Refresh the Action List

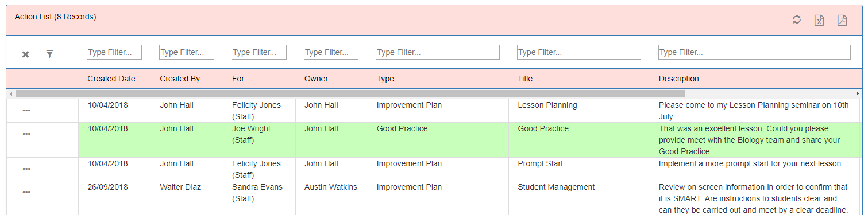(797, 20)
